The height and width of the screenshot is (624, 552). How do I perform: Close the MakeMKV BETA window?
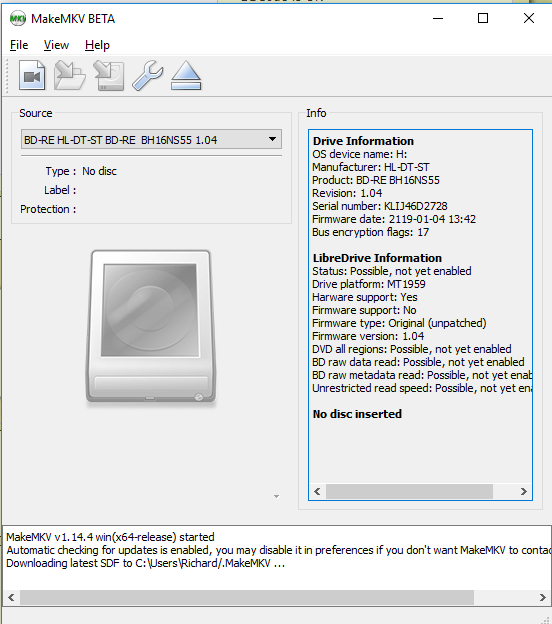[x=529, y=18]
